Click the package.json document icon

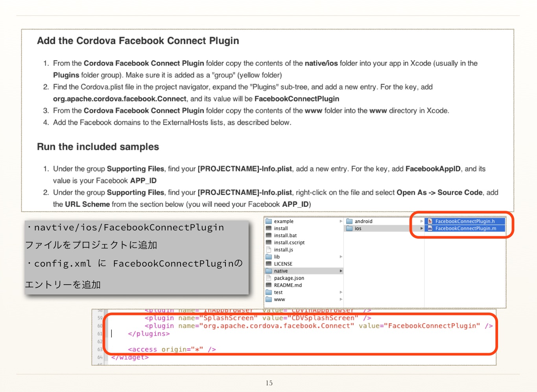click(269, 278)
